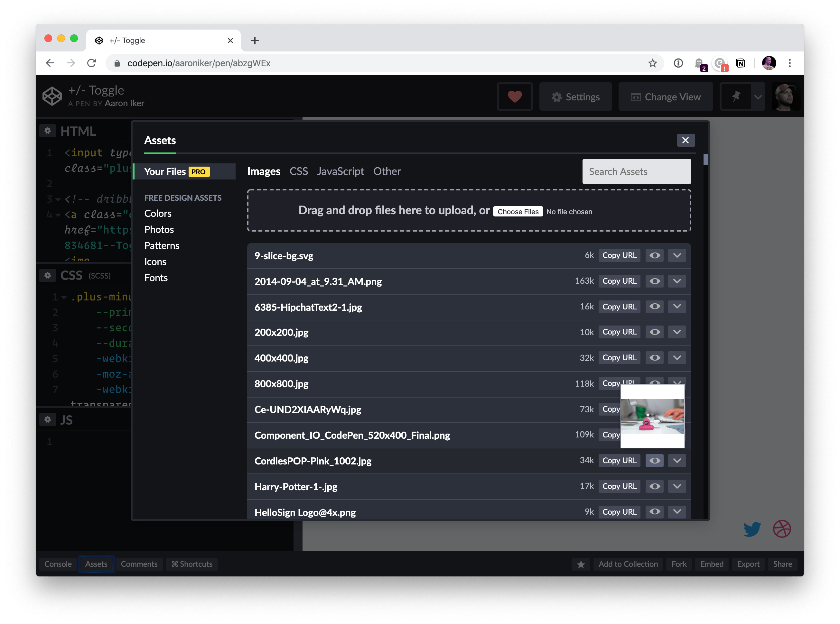Open HTML editor settings gear
The width and height of the screenshot is (840, 624).
(x=48, y=131)
